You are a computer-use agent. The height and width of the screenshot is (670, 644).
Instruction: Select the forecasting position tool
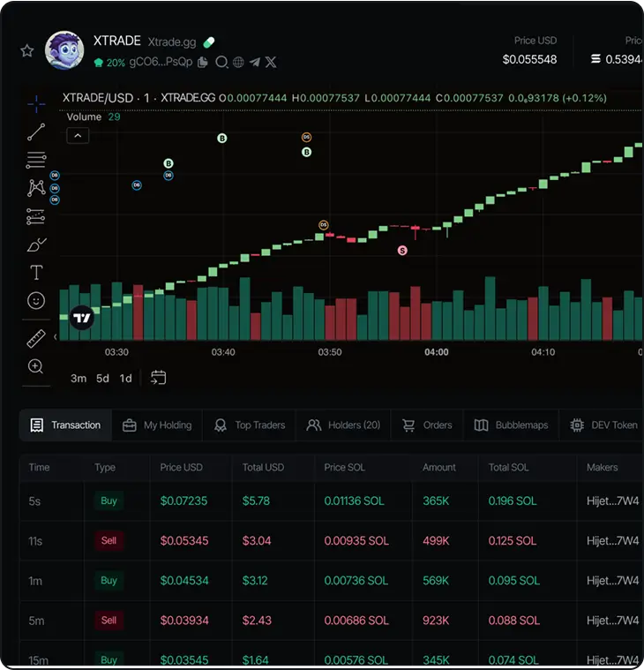tap(35, 216)
